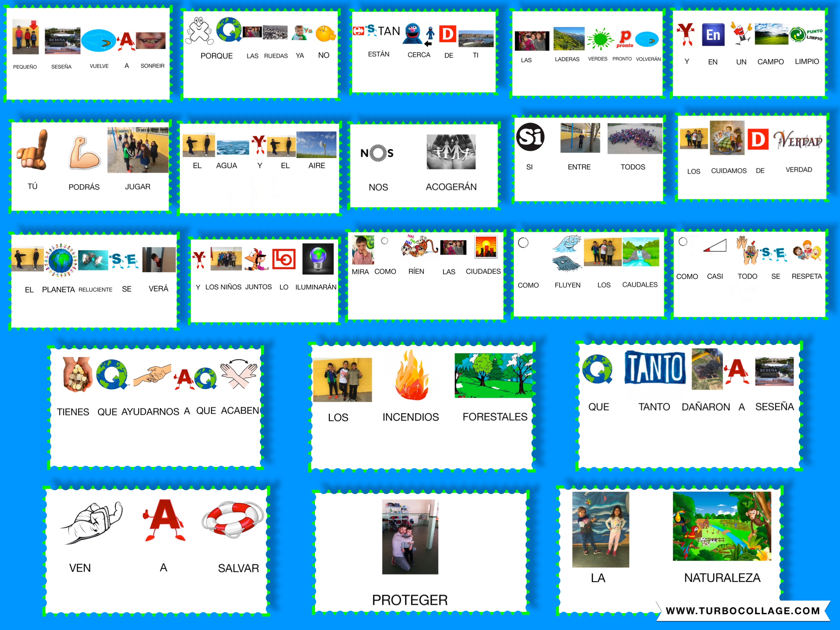
Task: Click the photo above the word PROTEGER
Action: coord(410,536)
